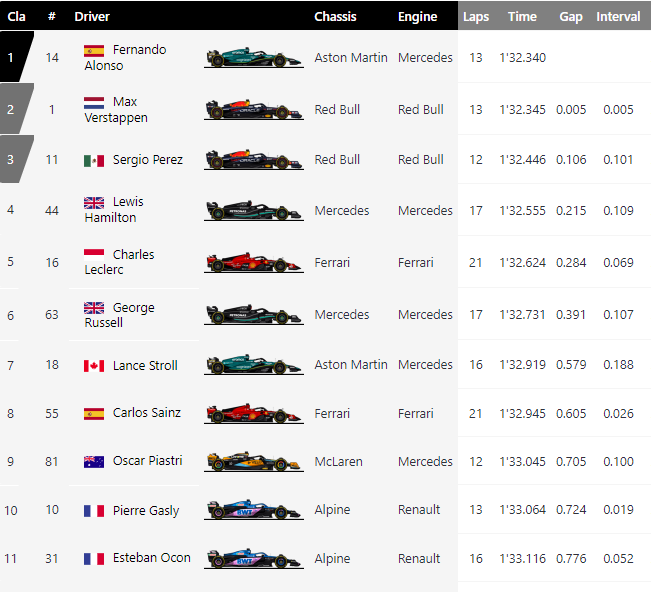Click the position 1 badge for Alonso
This screenshot has height=592, width=653.
[x=14, y=57]
